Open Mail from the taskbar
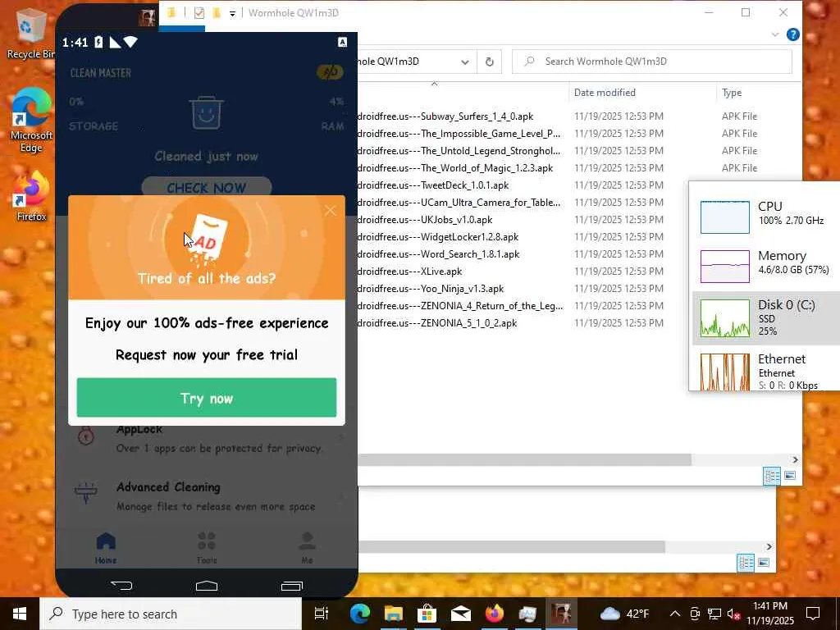 (x=461, y=614)
